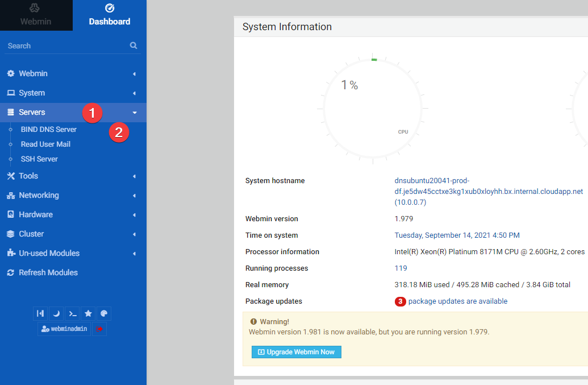This screenshot has width=588, height=385.
Task: Open the system hostname link
Action: point(489,192)
